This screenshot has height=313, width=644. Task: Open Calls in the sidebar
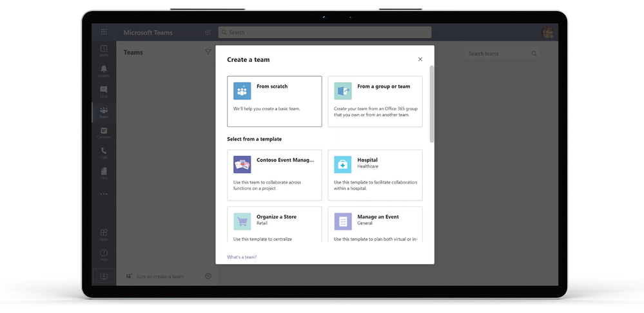pos(104,153)
